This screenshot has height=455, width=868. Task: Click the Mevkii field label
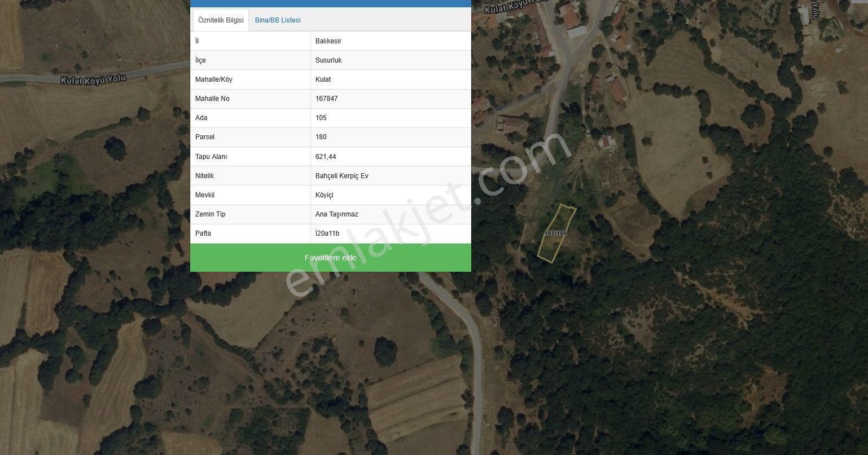click(x=205, y=195)
